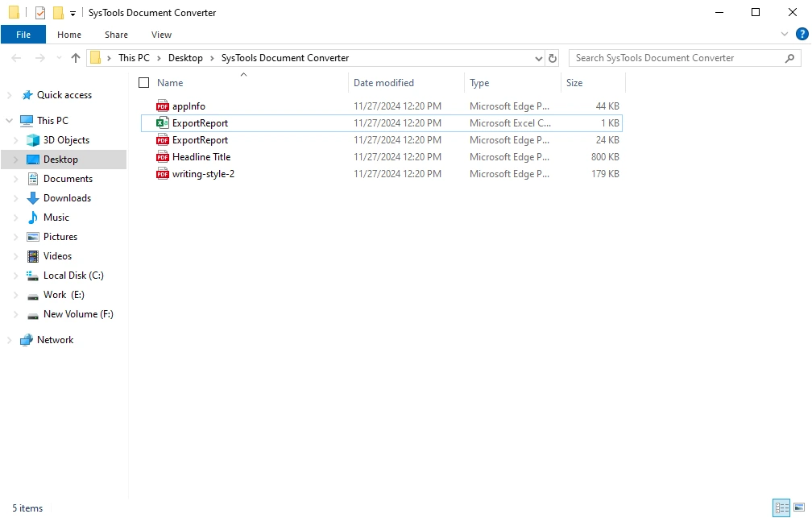Viewport: 812px width, 518px height.
Task: Open the appInfo PDF file icon
Action: [x=163, y=106]
